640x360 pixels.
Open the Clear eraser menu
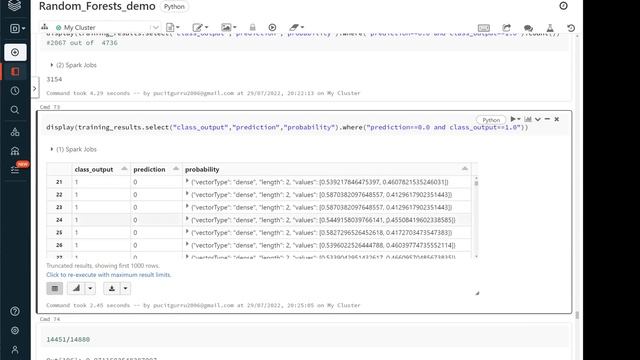pyautogui.click(x=296, y=27)
